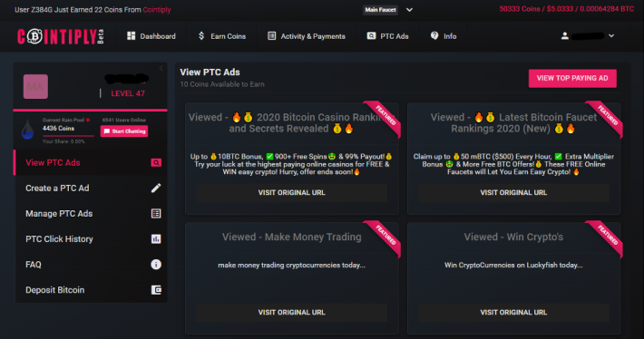Open the Main Faucet dropdown
Screen dimensions: 644x339
point(380,10)
